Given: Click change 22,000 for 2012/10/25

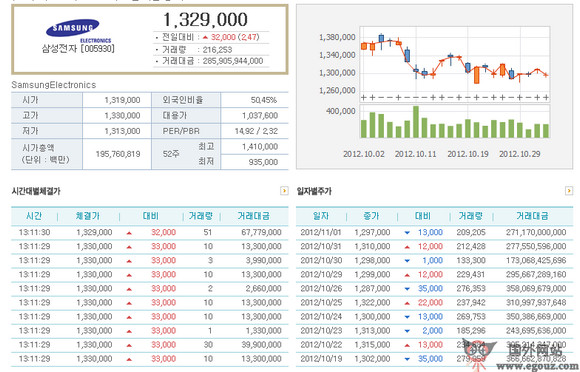Looking at the screenshot, I should pyautogui.click(x=430, y=302).
